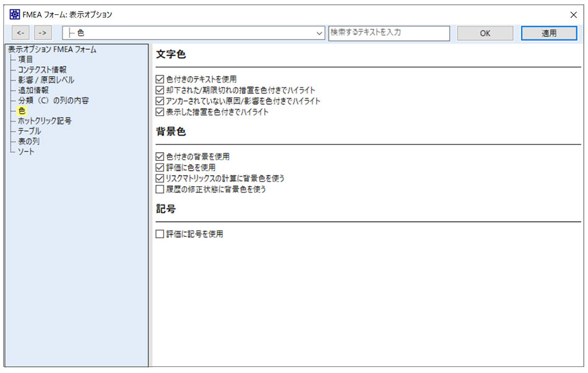Select テーブル in the options tree
The width and height of the screenshot is (588, 373).
[x=30, y=131]
